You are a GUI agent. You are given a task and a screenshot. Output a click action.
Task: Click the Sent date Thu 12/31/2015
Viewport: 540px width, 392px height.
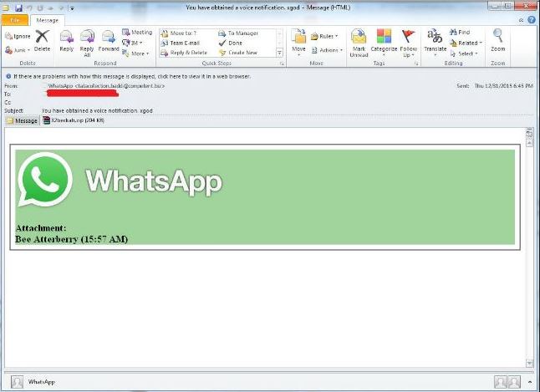point(504,85)
